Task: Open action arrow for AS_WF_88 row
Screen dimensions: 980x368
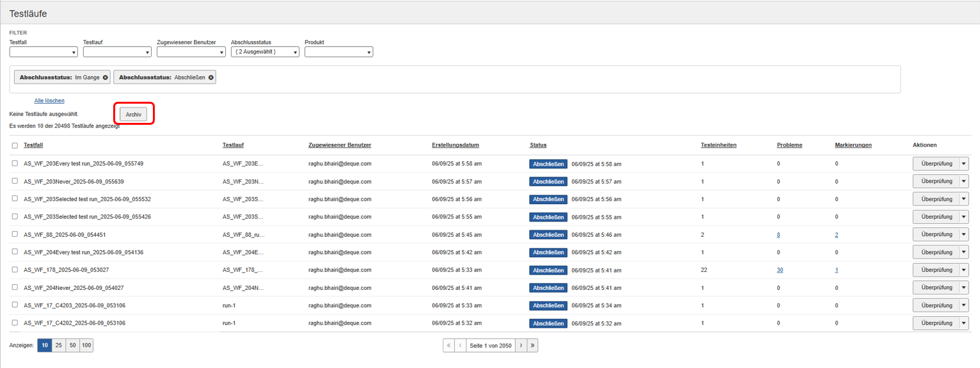Action: [964, 234]
